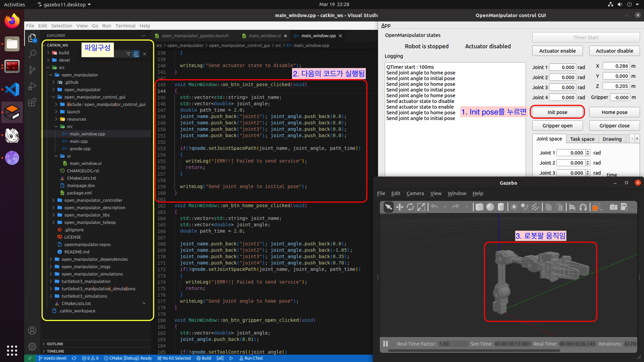Pause the Gazebo simulation
This screenshot has height=362, width=644.
click(386, 344)
